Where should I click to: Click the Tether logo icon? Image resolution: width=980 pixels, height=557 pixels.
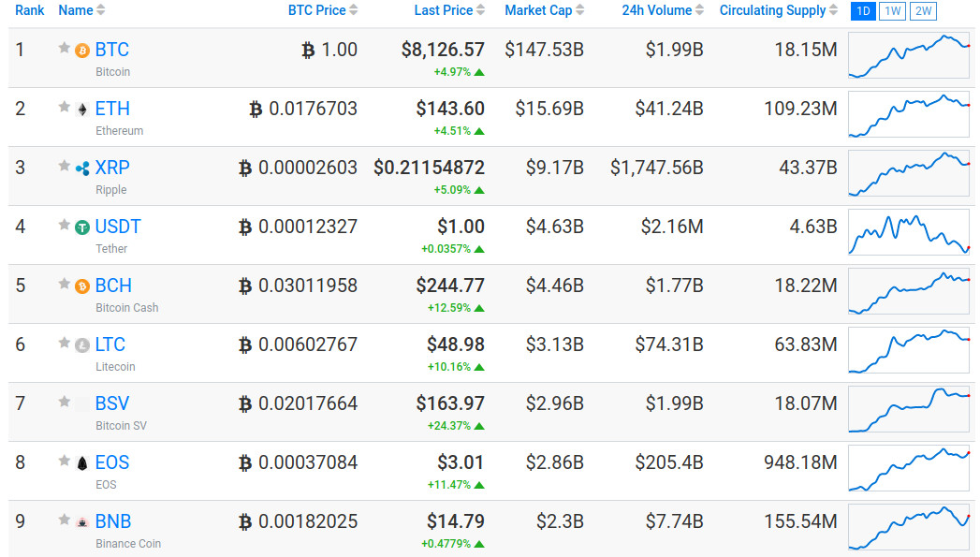point(81,227)
